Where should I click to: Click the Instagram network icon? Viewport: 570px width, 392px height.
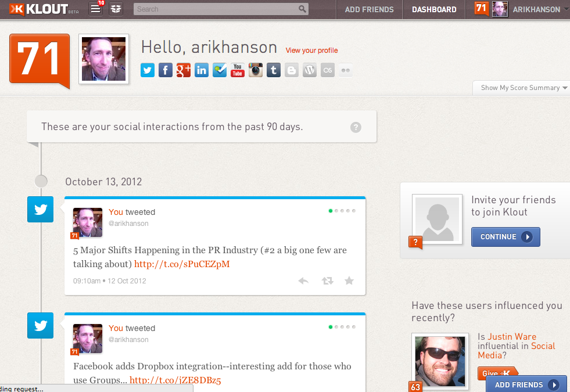coord(256,70)
